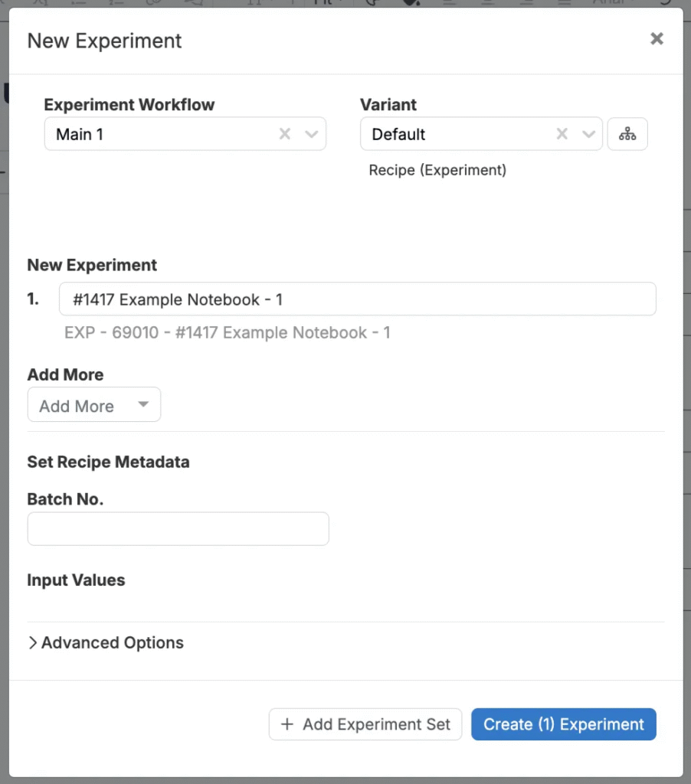Close the New Experiment dialog

[x=657, y=39]
